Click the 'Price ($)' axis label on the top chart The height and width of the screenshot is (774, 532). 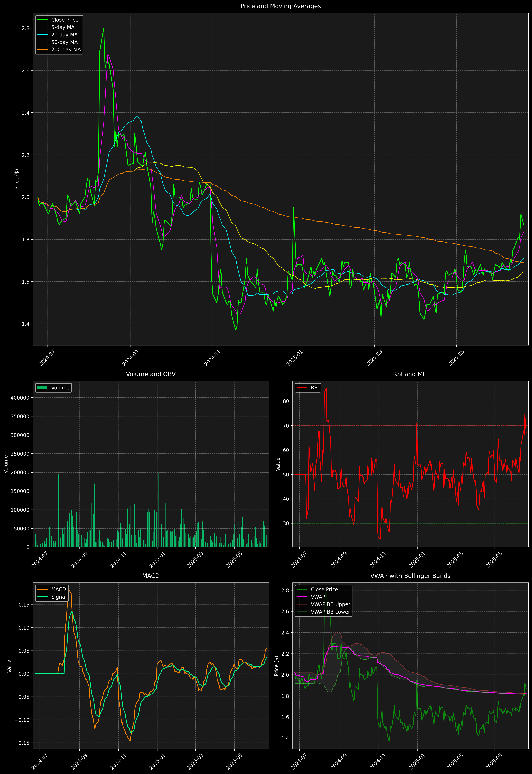point(17,179)
